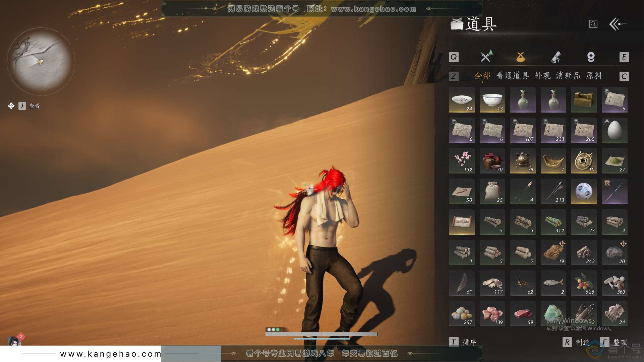The height and width of the screenshot is (362, 644).
Task: Click the C next-filter key button
Action: click(624, 76)
